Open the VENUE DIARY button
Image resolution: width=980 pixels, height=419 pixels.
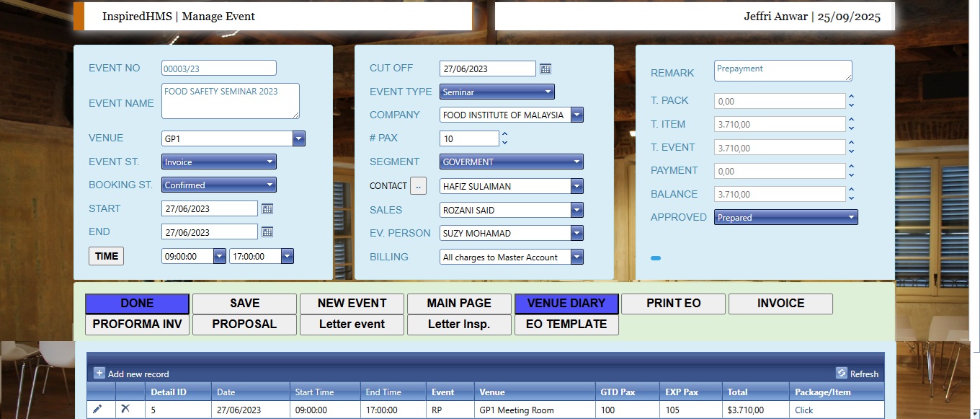566,304
